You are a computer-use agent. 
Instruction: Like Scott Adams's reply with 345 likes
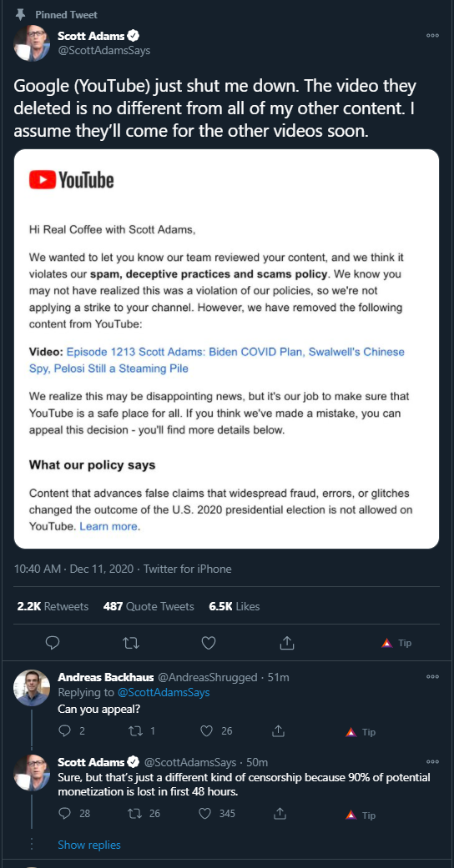(205, 814)
